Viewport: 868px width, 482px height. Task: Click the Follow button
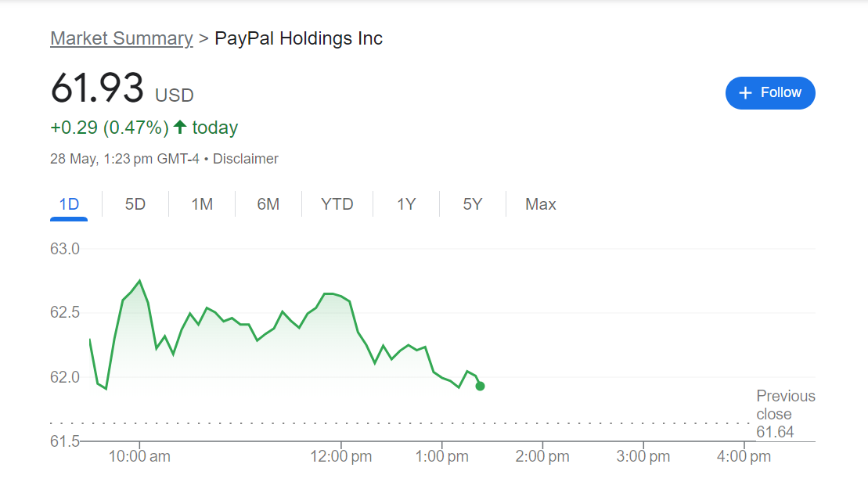(770, 92)
